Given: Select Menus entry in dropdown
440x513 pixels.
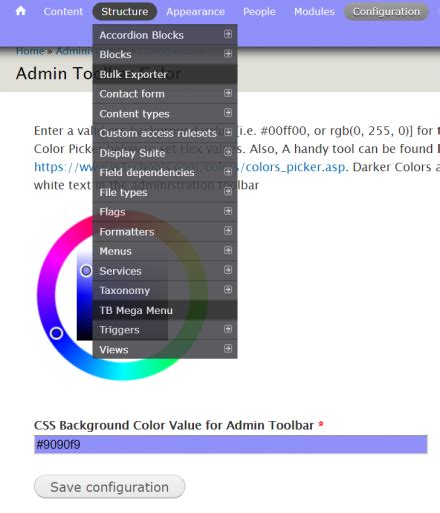Looking at the screenshot, I should tap(165, 251).
